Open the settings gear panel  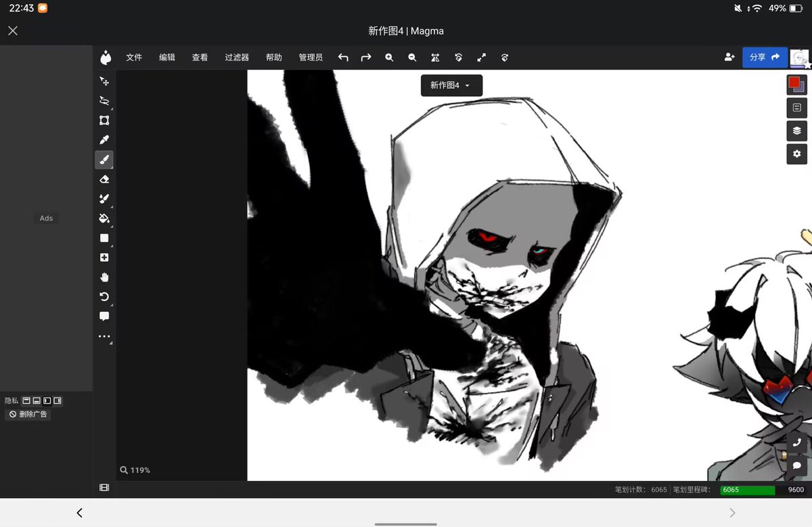point(796,154)
